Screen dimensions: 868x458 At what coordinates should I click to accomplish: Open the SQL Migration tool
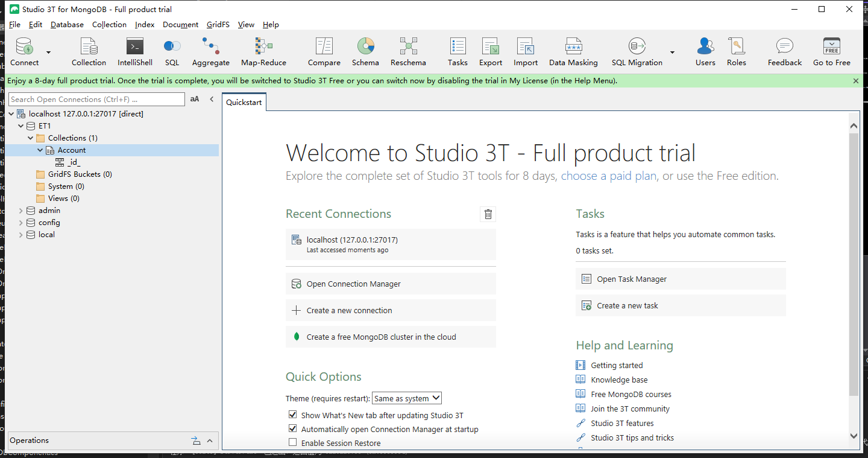[637, 52]
